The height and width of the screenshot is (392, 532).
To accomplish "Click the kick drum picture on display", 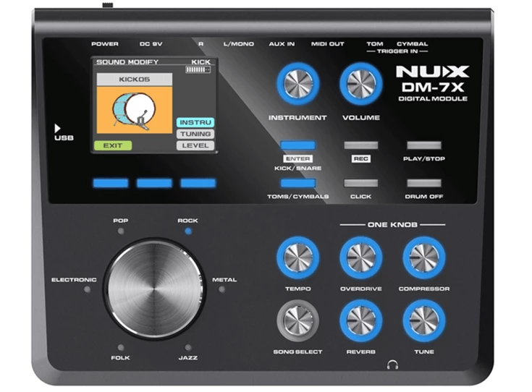I will (135, 110).
